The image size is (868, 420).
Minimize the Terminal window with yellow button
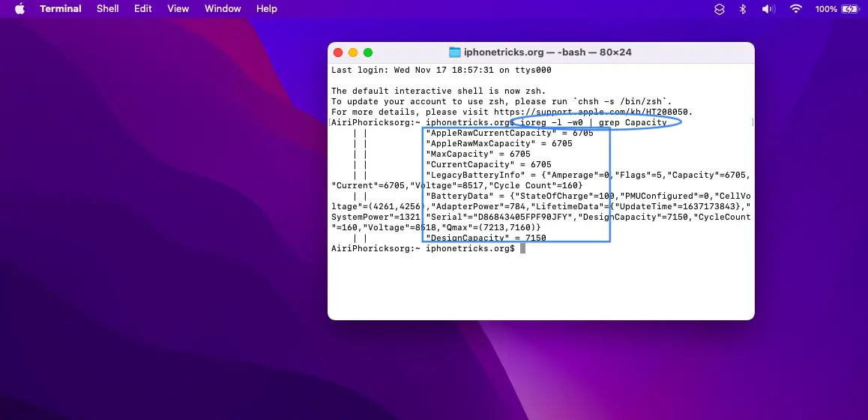352,52
